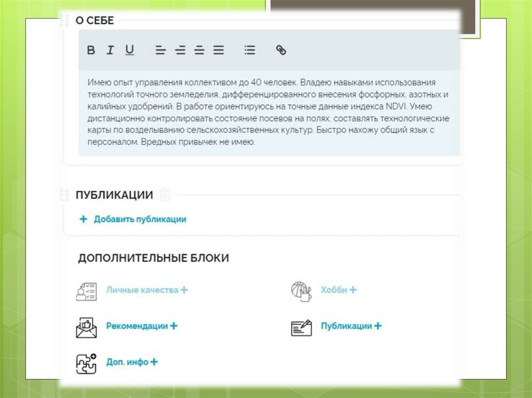Justify text in the editor
The height and width of the screenshot is (398, 532).
219,50
